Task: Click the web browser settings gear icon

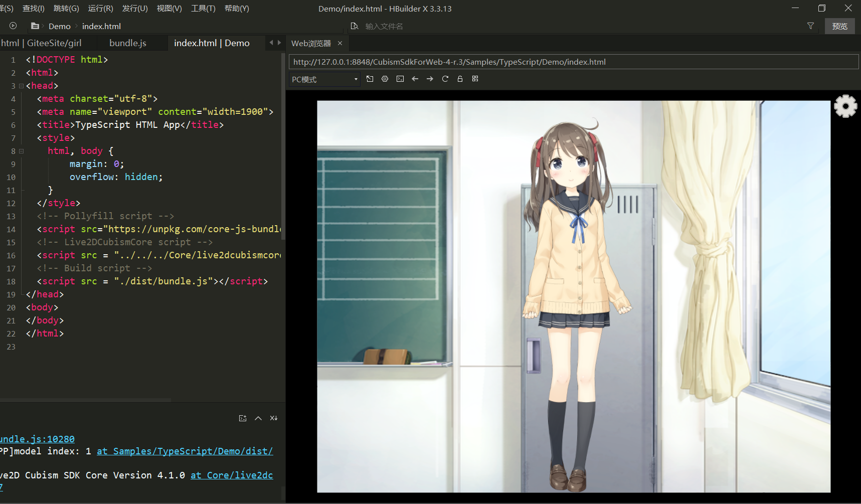Action: click(385, 79)
